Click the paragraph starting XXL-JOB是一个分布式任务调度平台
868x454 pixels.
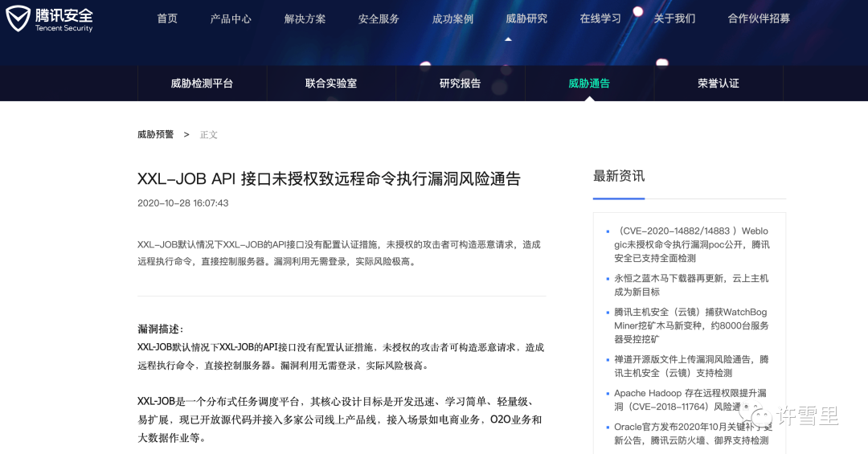[x=339, y=419]
